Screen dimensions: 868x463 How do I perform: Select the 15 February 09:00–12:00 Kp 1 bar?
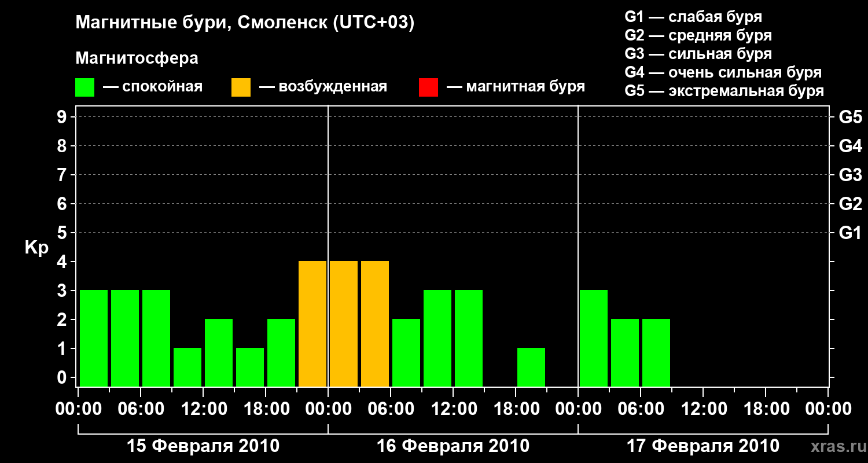pos(187,367)
